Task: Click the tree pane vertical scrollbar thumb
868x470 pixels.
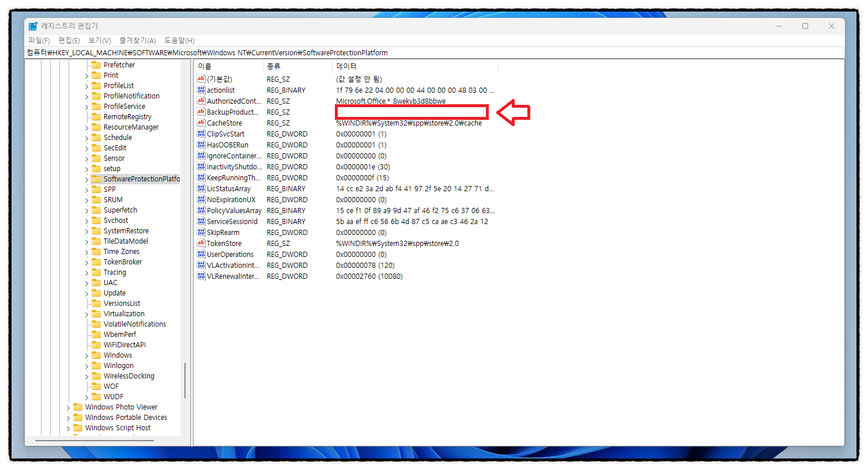Action: (x=184, y=380)
